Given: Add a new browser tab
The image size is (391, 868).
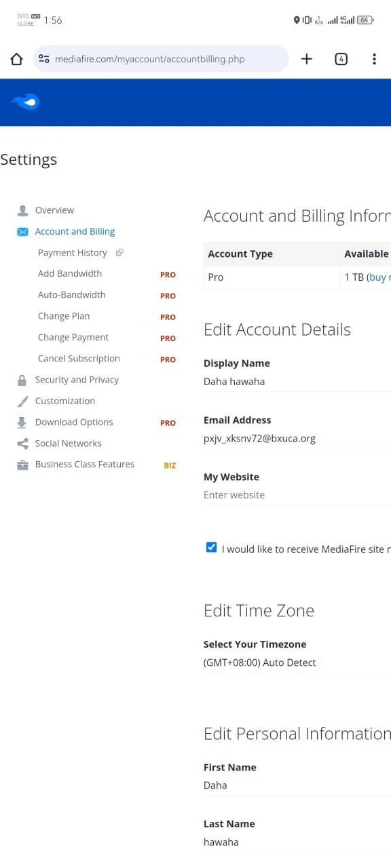Looking at the screenshot, I should (x=307, y=59).
